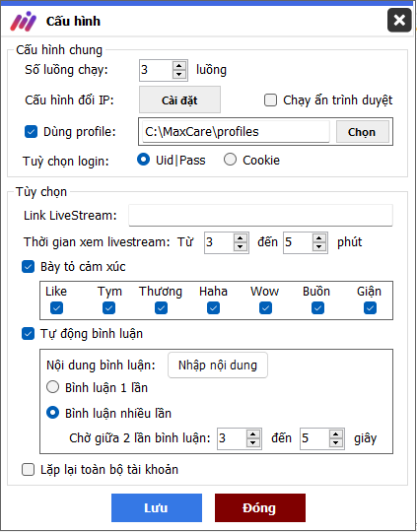Click comment wait maximum number field
The height and width of the screenshot is (532, 417).
[x=314, y=438]
